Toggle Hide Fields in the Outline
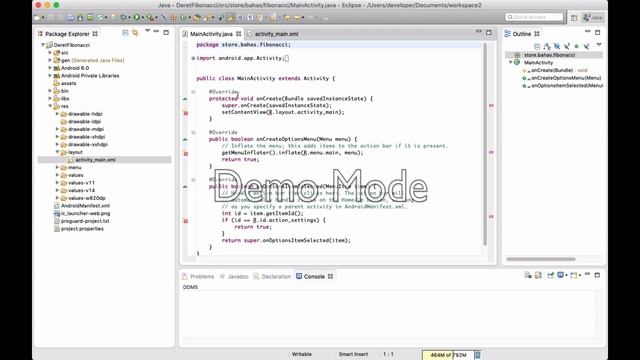The height and width of the screenshot is (360, 640). (557, 47)
